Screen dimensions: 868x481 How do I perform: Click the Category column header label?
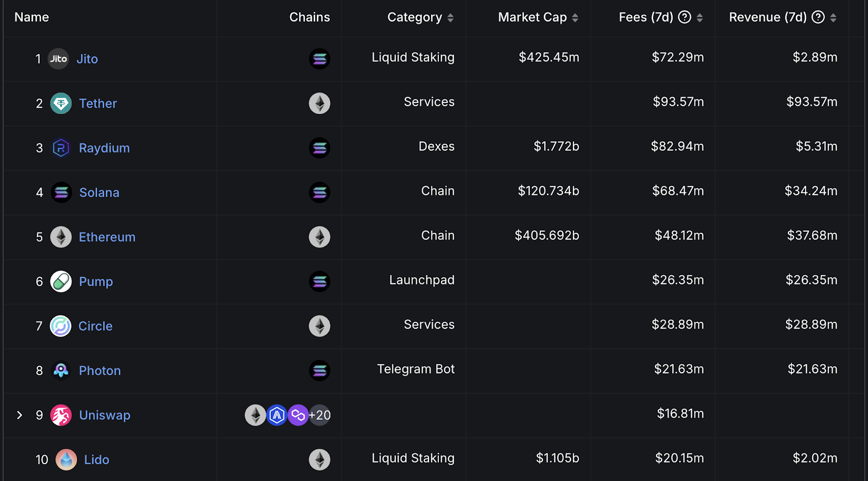point(414,17)
